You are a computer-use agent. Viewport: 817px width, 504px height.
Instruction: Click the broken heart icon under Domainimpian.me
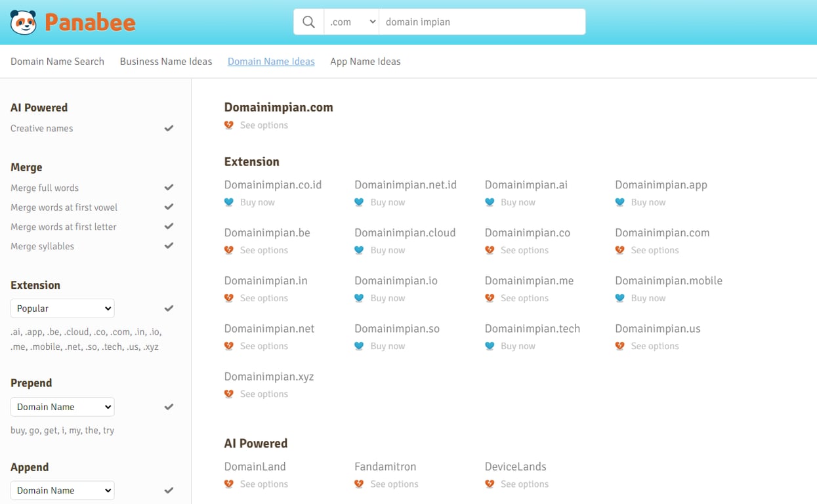[490, 298]
